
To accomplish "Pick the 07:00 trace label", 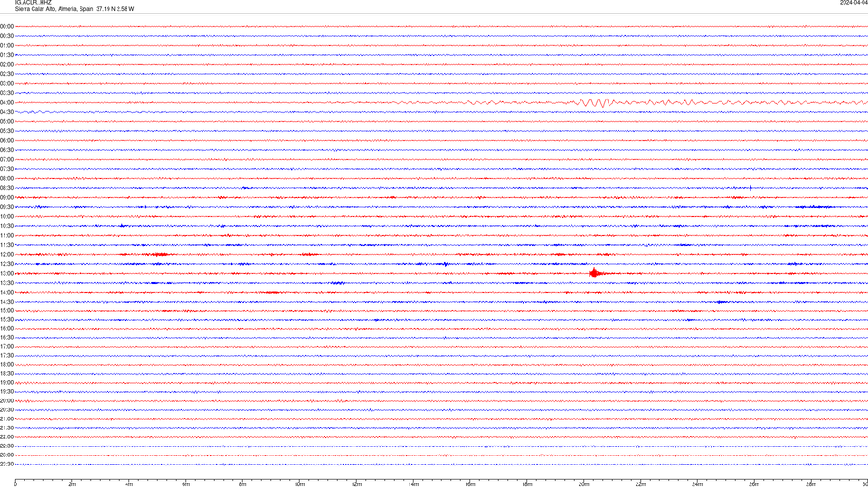I will (6, 159).
